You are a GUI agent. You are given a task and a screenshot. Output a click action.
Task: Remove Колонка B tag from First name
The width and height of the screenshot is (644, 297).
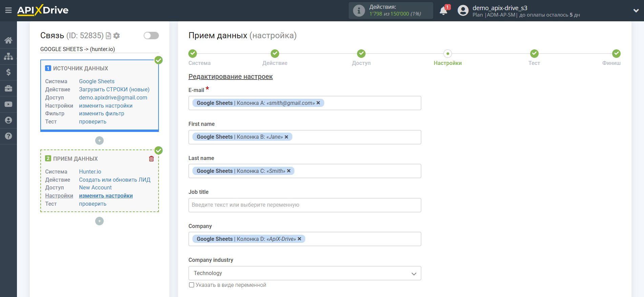coord(286,137)
